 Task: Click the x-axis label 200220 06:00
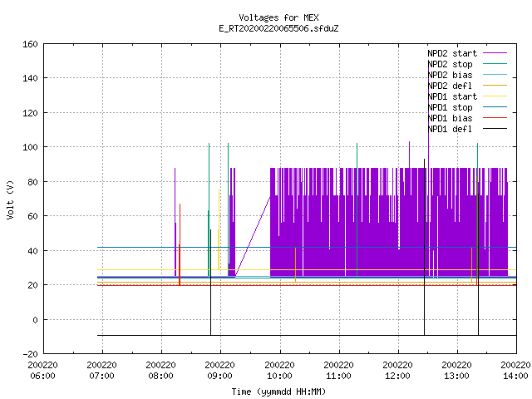[x=42, y=371]
